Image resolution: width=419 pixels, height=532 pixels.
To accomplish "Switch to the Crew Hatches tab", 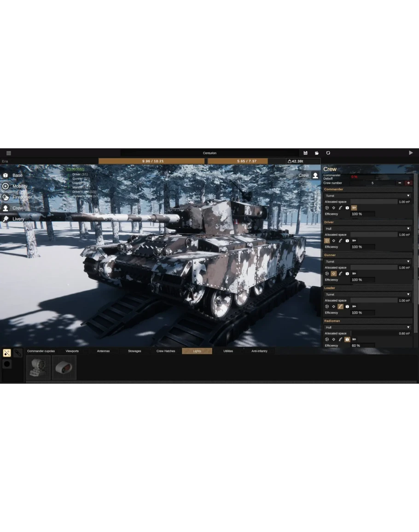I will point(166,351).
